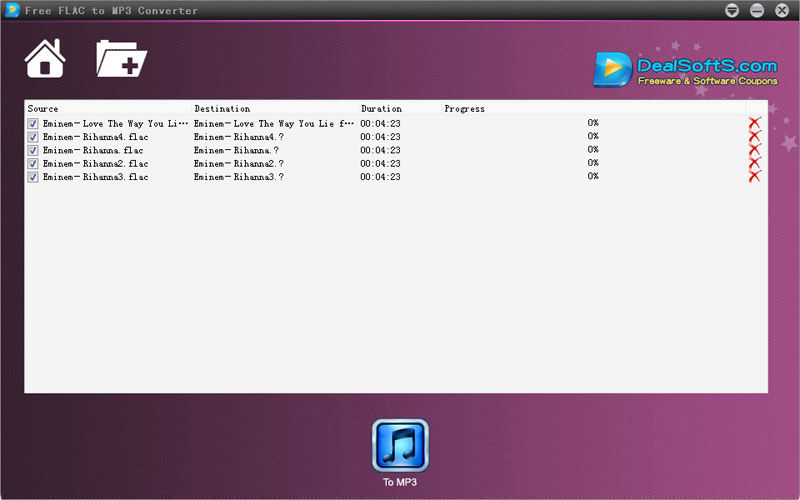Minimize the Free FLAC to MP3 Converter window
Viewport: 800px width, 500px height.
tap(757, 10)
